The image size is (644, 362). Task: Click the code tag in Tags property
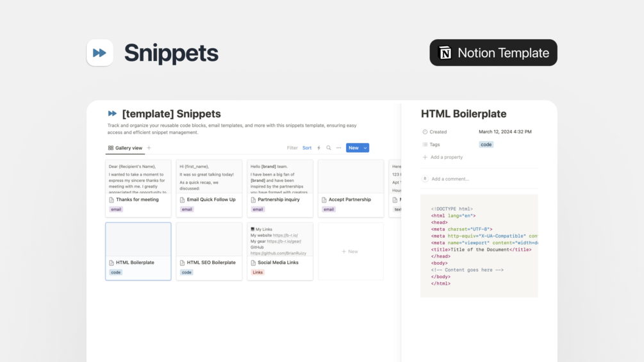486,145
